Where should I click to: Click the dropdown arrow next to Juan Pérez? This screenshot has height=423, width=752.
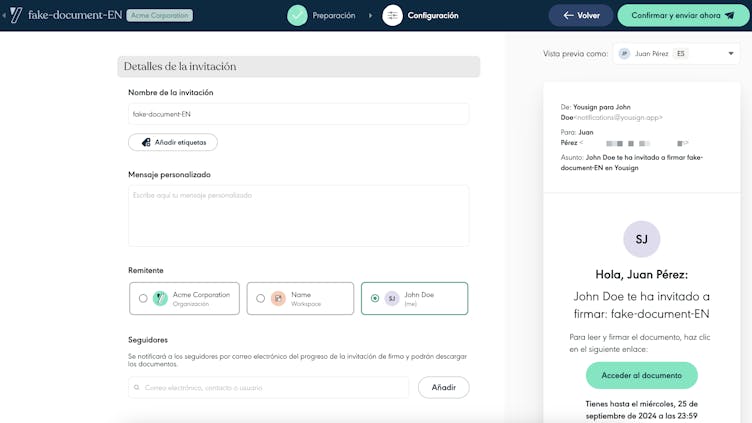coord(731,54)
